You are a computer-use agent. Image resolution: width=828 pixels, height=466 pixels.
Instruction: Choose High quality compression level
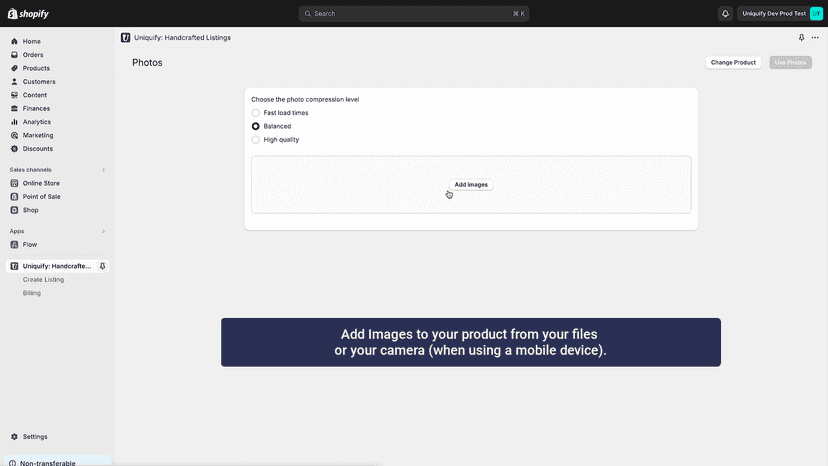click(256, 140)
